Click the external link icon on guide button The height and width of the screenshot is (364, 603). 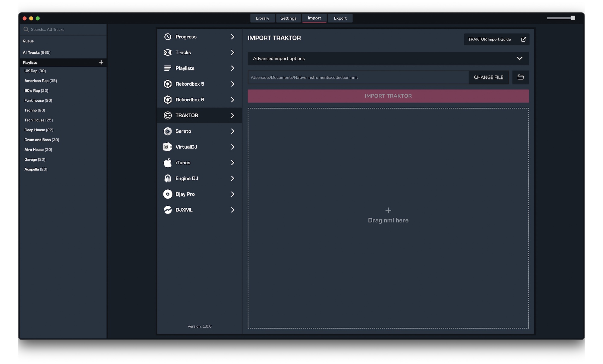pyautogui.click(x=524, y=39)
